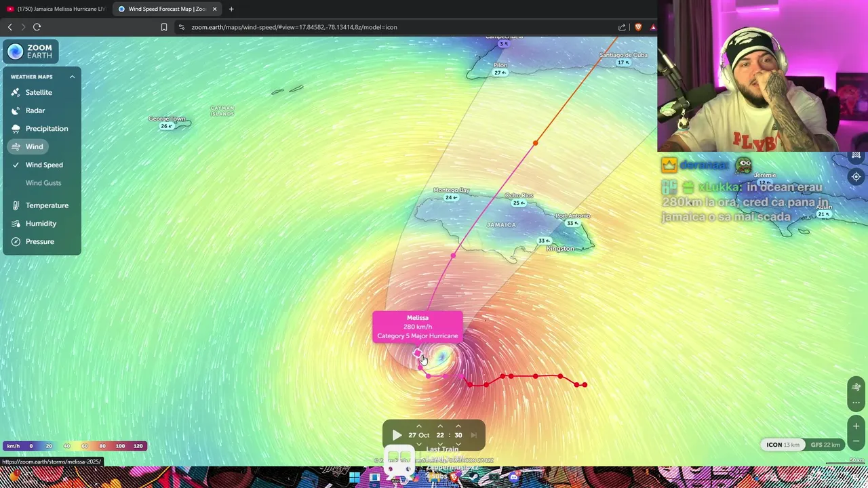Collapse the Weather Maps panel

coord(72,77)
